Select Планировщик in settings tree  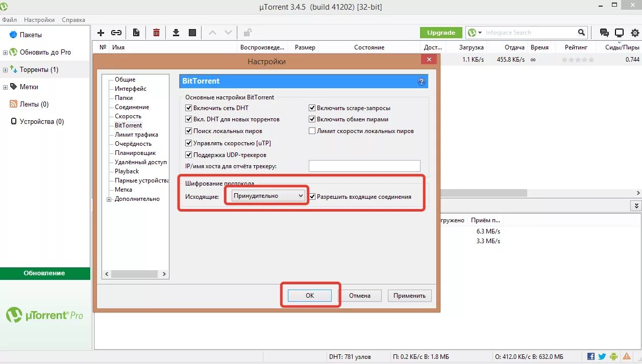pos(135,153)
